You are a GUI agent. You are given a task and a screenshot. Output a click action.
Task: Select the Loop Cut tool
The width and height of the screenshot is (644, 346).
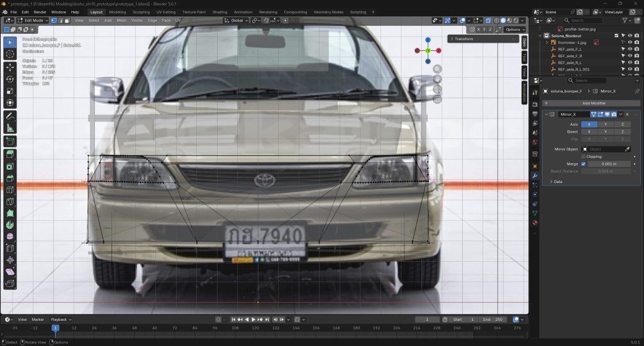pyautogui.click(x=10, y=190)
